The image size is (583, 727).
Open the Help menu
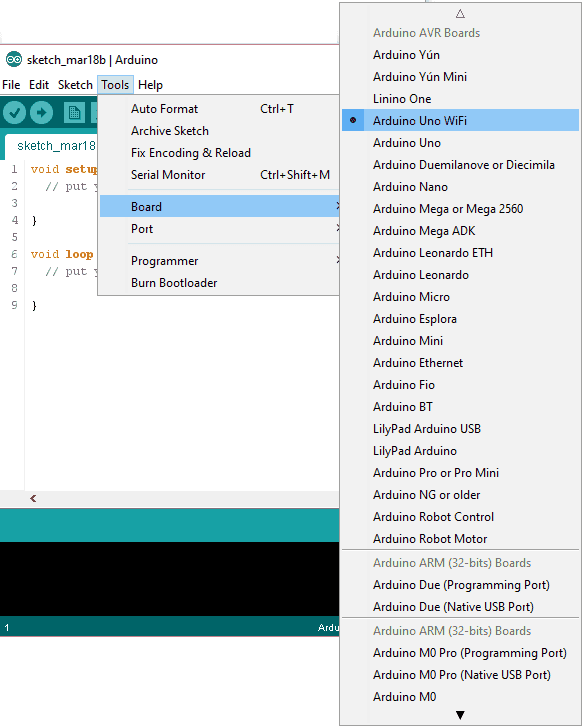pyautogui.click(x=150, y=85)
